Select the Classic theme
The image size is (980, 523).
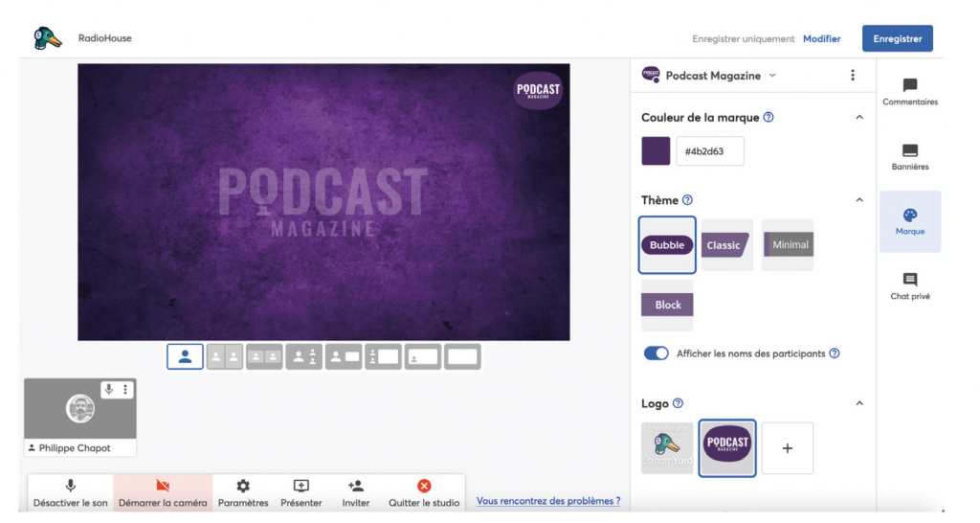[x=727, y=244]
